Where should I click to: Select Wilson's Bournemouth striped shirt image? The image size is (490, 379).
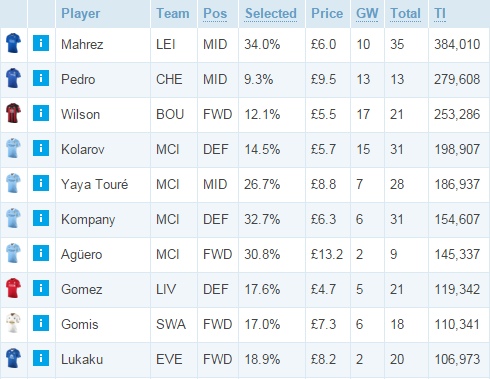13,113
